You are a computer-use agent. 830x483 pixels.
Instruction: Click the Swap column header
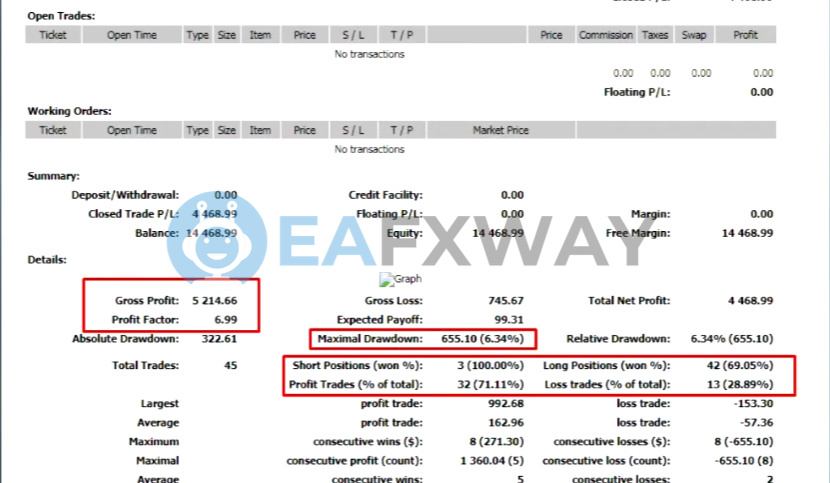coord(694,35)
